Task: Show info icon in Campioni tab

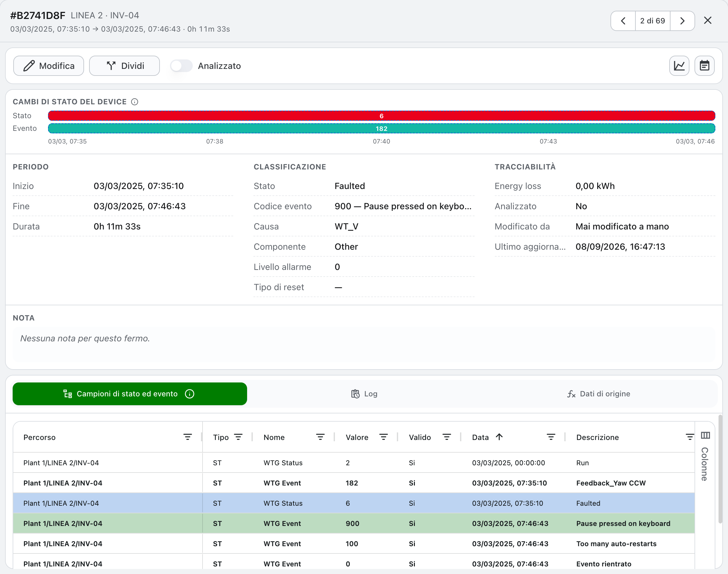Action: click(190, 394)
